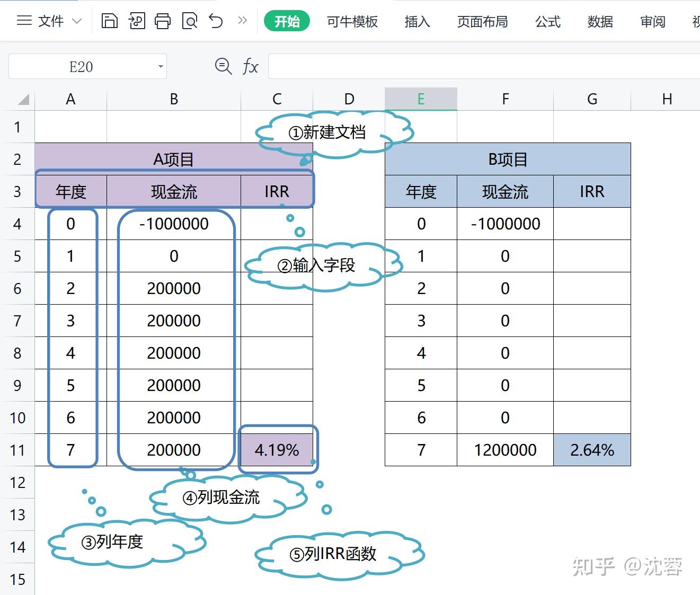Image resolution: width=700 pixels, height=595 pixels.
Task: Click the 可牛模板 ribbon entry
Action: 352,22
